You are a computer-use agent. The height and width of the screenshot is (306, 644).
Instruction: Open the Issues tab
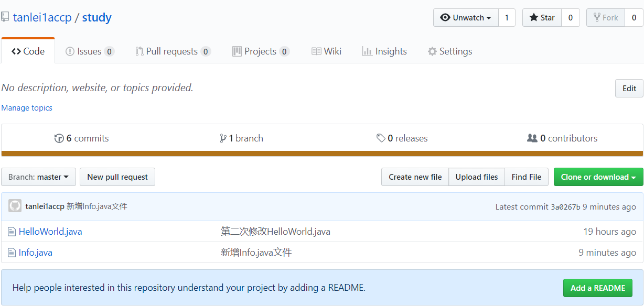pos(90,51)
